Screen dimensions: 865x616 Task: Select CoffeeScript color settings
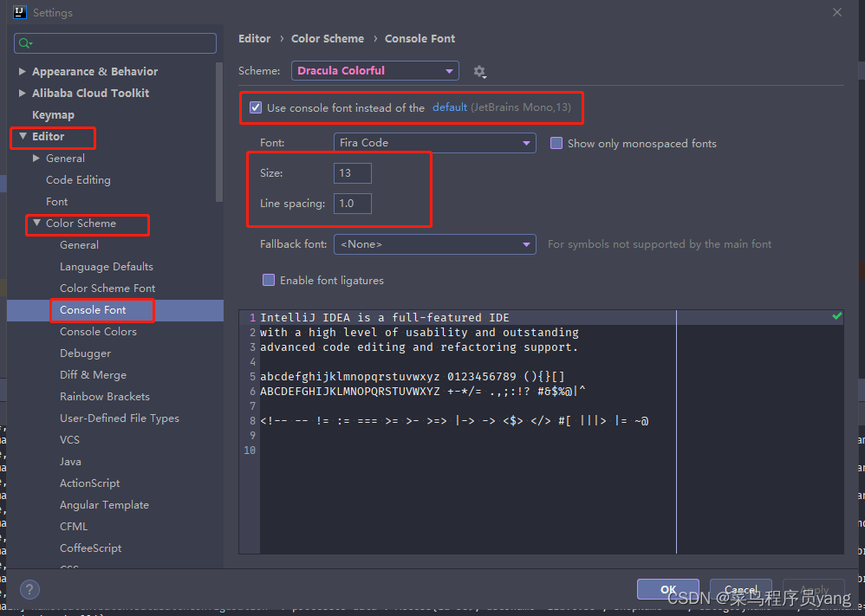tap(90, 548)
